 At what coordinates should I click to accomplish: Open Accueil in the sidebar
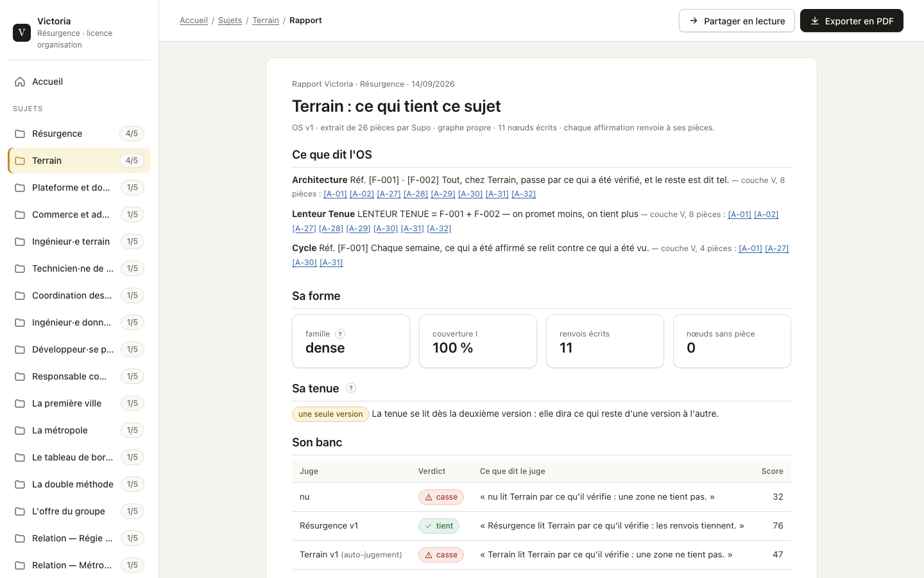pyautogui.click(x=79, y=82)
